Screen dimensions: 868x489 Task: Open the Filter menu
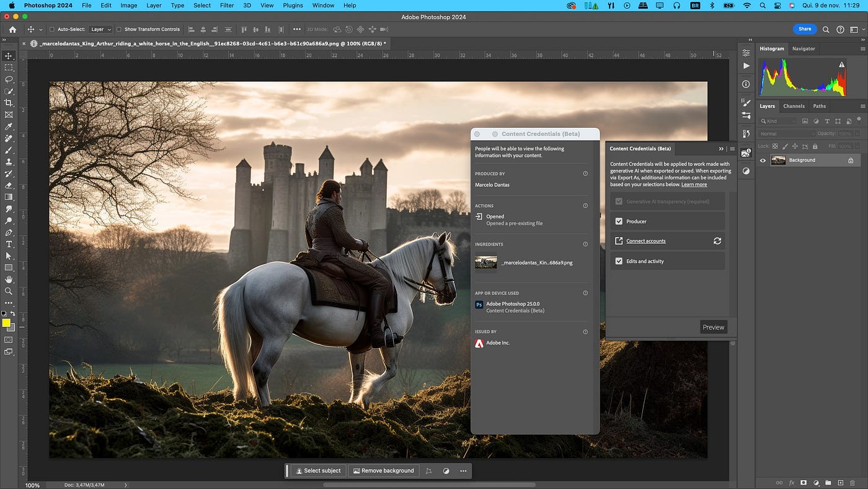[227, 5]
